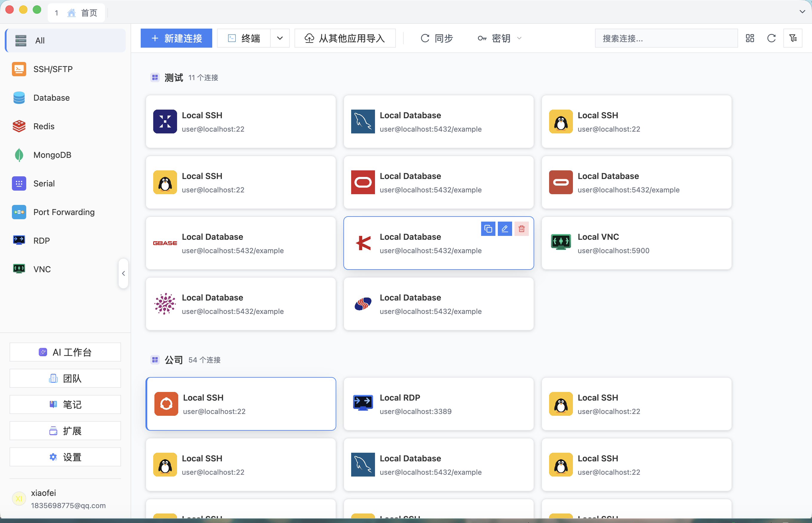This screenshot has width=812, height=523.
Task: Click the xiaofei user profile avatar
Action: [19, 499]
